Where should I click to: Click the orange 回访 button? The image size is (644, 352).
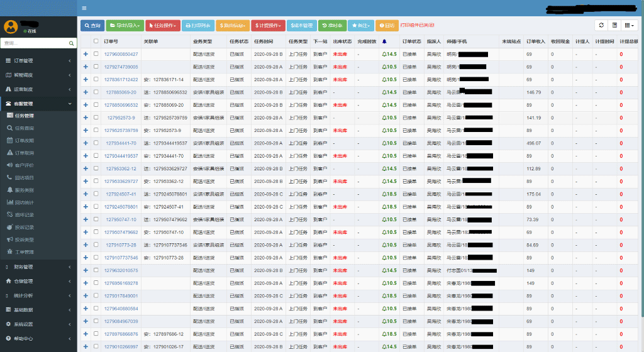coord(387,25)
